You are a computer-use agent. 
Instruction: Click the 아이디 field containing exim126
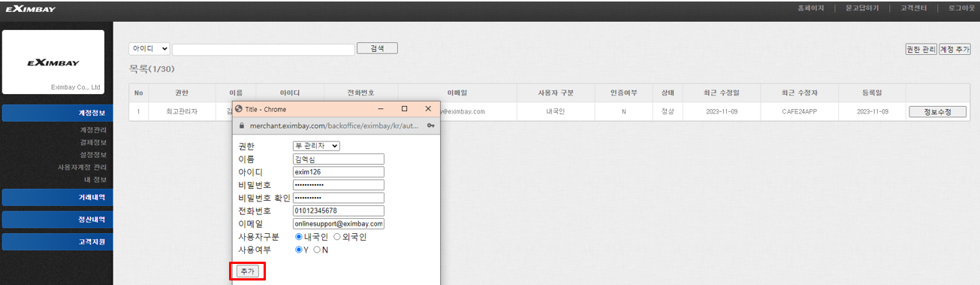click(339, 172)
